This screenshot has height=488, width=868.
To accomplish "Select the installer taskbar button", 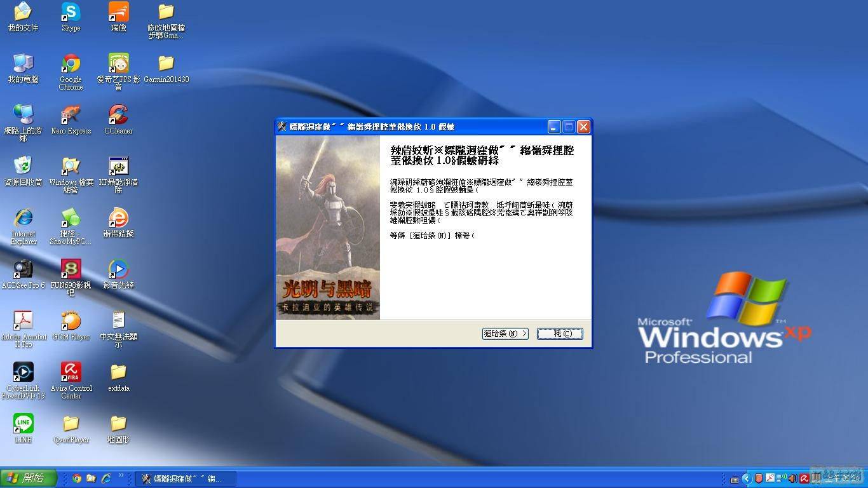I will pyautogui.click(x=186, y=478).
